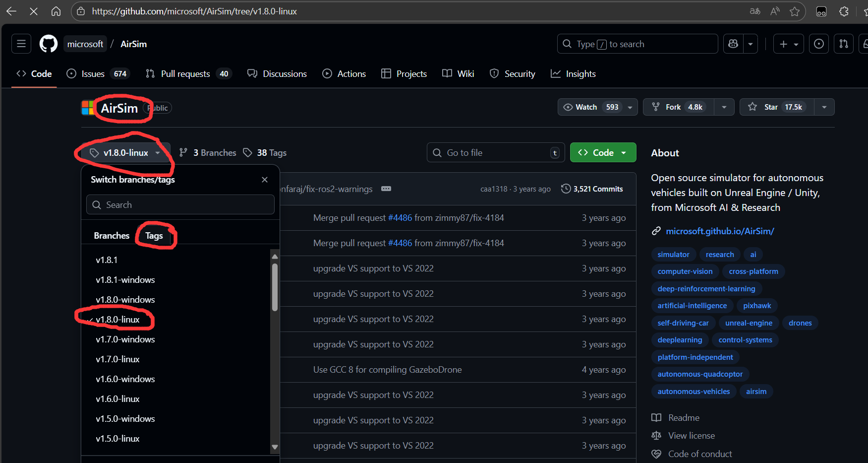Click the unreal-engine topic tag
Image resolution: width=868 pixels, height=463 pixels.
749,323
